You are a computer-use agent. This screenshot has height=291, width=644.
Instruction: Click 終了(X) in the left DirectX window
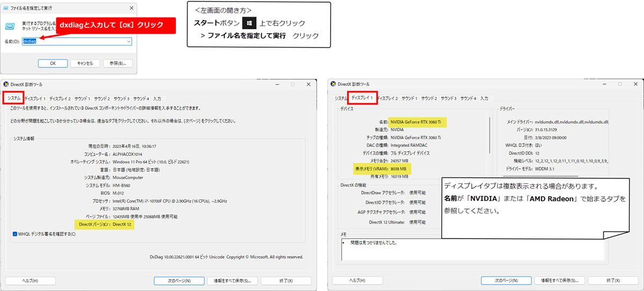pos(286,280)
